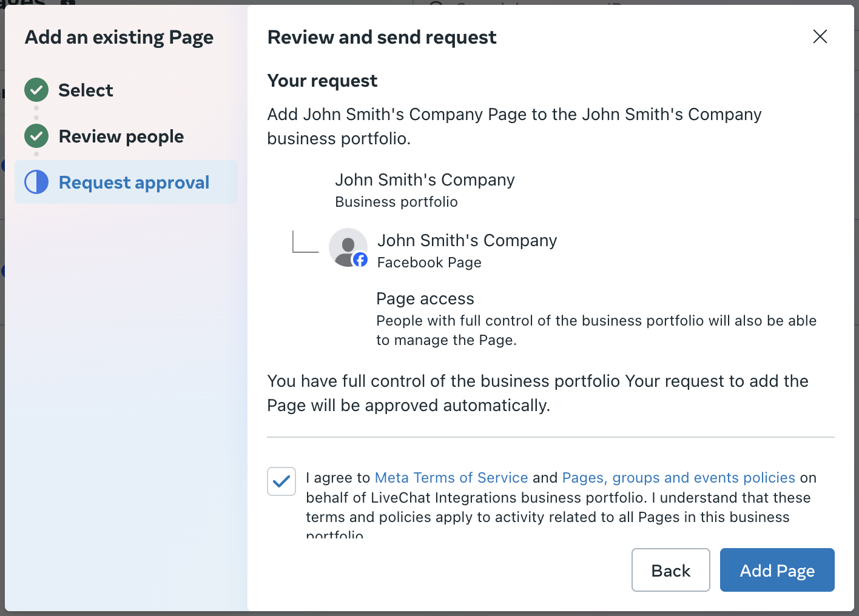Uncheck the terms agreement checkbox
This screenshot has width=859, height=616.
click(x=281, y=481)
